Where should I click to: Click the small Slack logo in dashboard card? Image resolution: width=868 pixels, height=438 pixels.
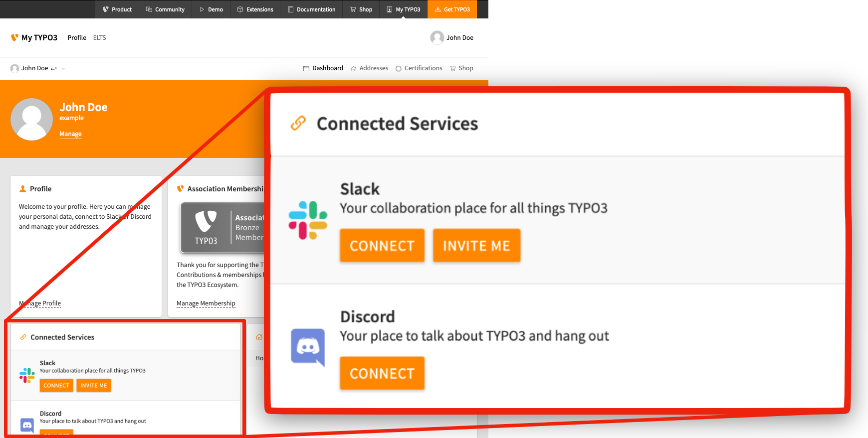(x=27, y=375)
